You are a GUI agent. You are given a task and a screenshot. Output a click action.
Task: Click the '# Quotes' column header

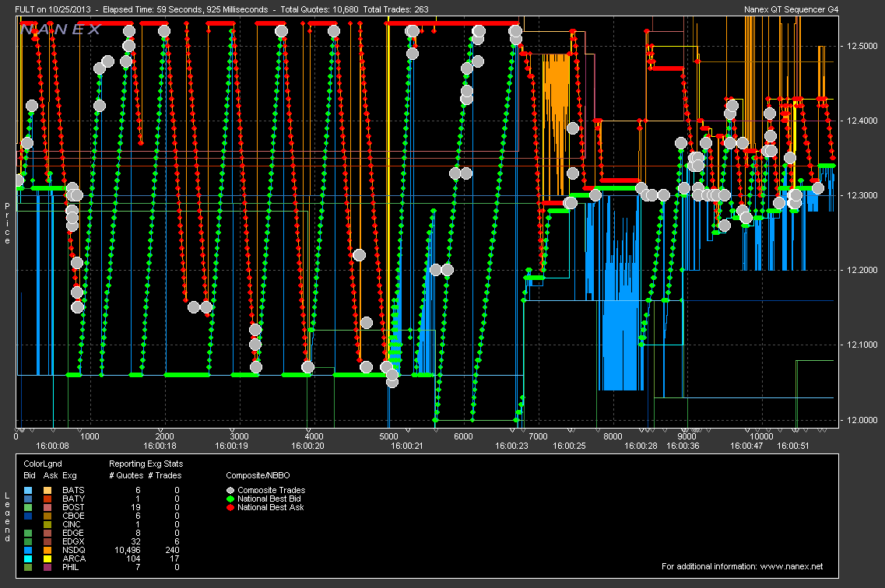pyautogui.click(x=126, y=475)
